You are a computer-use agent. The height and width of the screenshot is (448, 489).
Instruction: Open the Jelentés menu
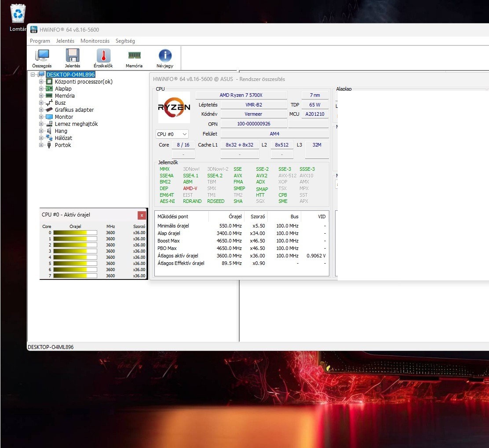[x=65, y=41]
